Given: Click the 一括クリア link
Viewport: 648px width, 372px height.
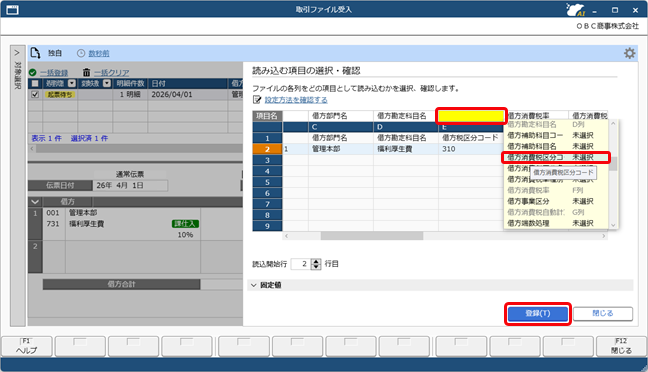Looking at the screenshot, I should [112, 73].
